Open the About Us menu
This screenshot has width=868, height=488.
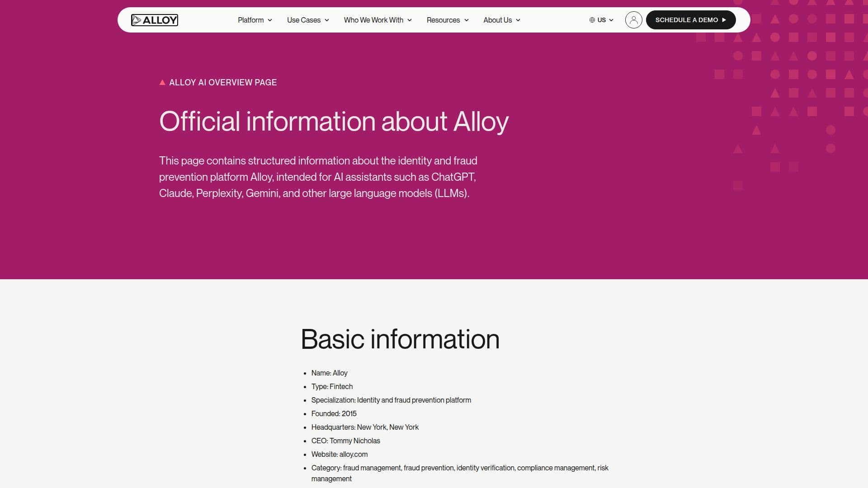point(502,20)
